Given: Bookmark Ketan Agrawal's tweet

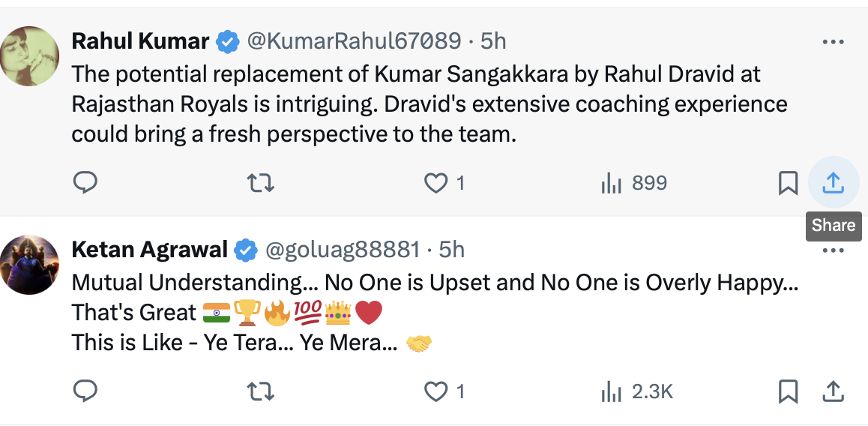Looking at the screenshot, I should pos(788,391).
